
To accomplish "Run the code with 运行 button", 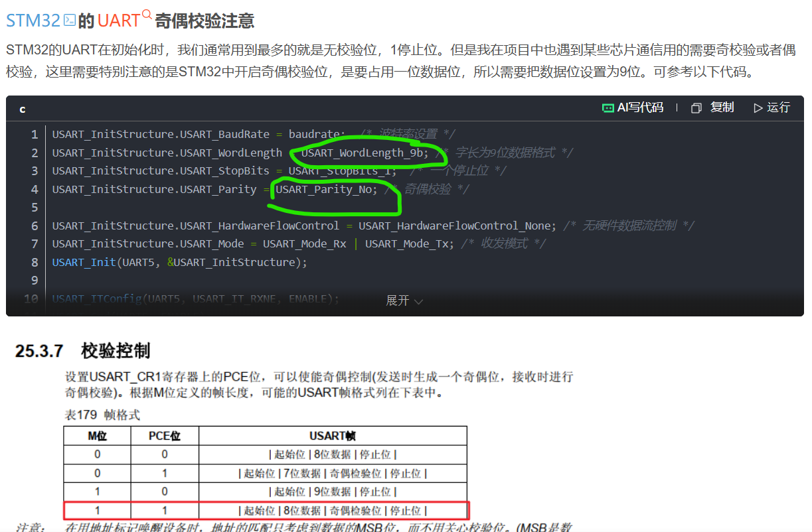I will pos(771,107).
